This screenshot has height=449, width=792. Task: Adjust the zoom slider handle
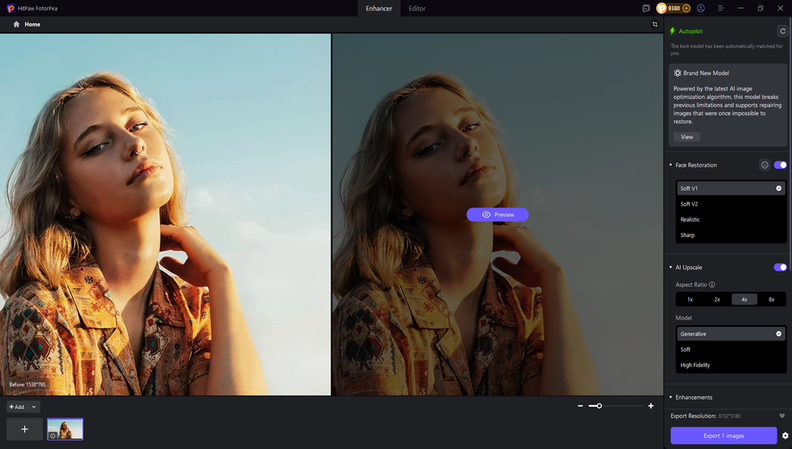599,406
